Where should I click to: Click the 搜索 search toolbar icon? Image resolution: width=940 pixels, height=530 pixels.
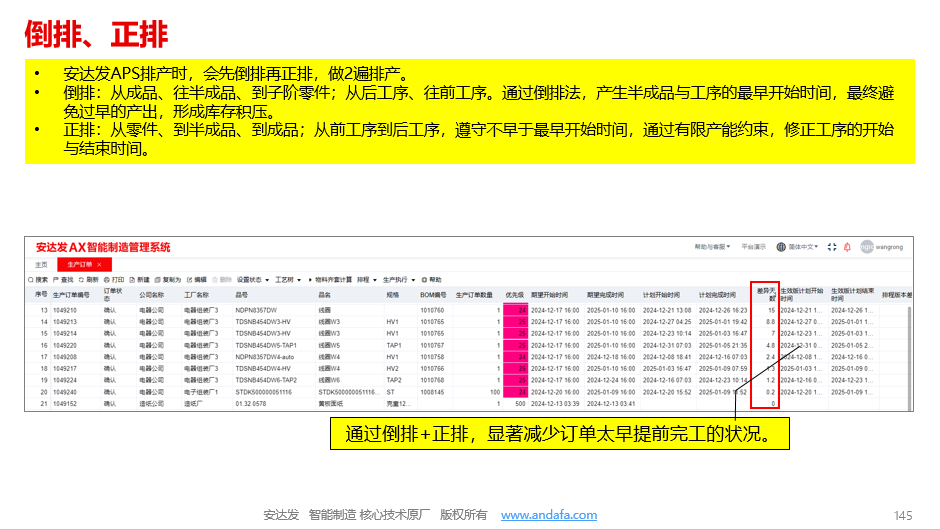pyautogui.click(x=31, y=280)
